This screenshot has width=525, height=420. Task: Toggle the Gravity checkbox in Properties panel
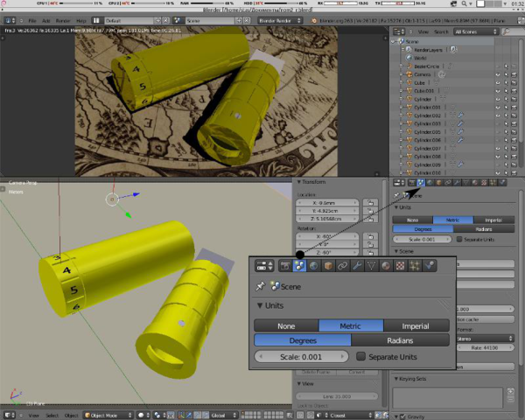point(402,416)
